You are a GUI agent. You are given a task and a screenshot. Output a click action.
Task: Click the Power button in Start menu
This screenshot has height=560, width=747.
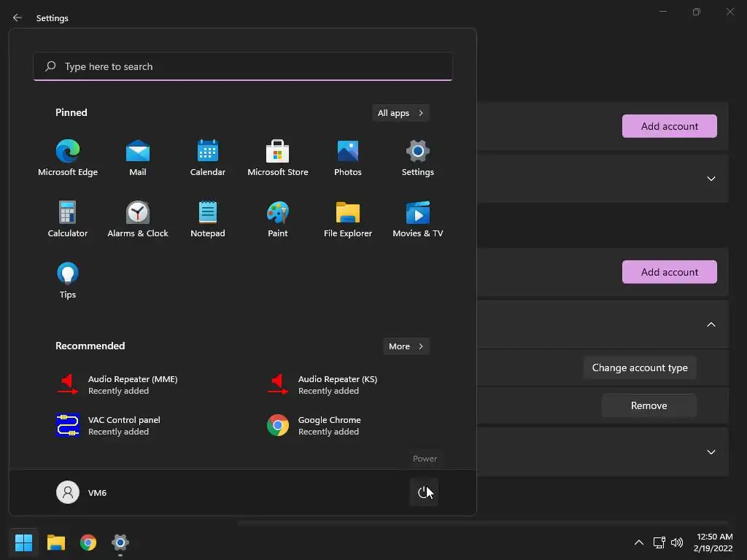click(424, 492)
